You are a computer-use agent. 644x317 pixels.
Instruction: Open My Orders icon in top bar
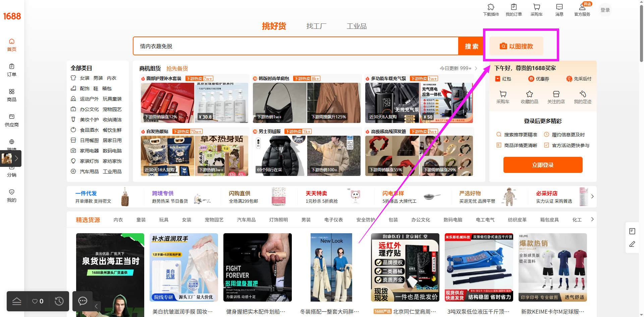(x=514, y=7)
